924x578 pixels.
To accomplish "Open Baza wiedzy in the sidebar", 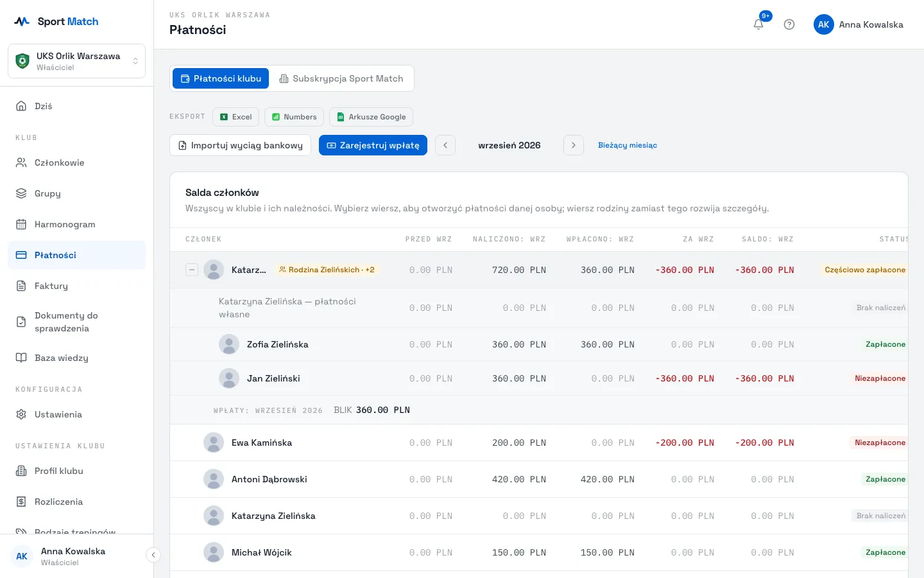I will tap(77, 358).
